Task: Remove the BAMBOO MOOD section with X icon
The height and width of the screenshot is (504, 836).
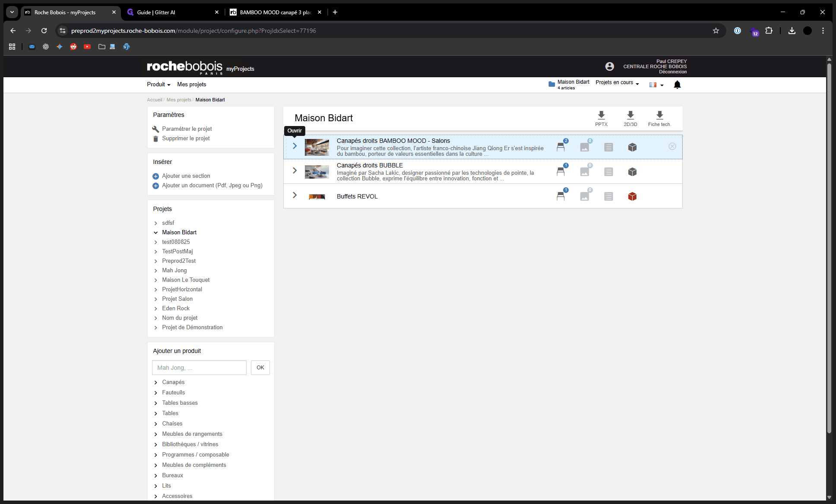Action: pyautogui.click(x=672, y=146)
